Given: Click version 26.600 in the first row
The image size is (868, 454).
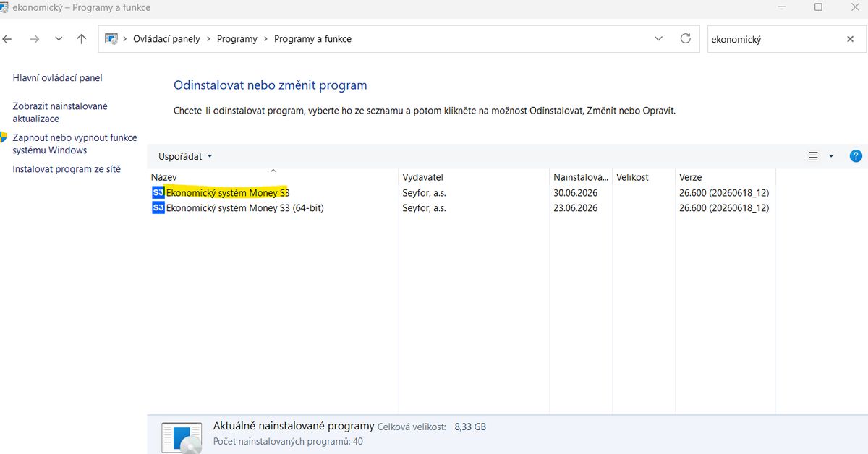Looking at the screenshot, I should coord(724,192).
